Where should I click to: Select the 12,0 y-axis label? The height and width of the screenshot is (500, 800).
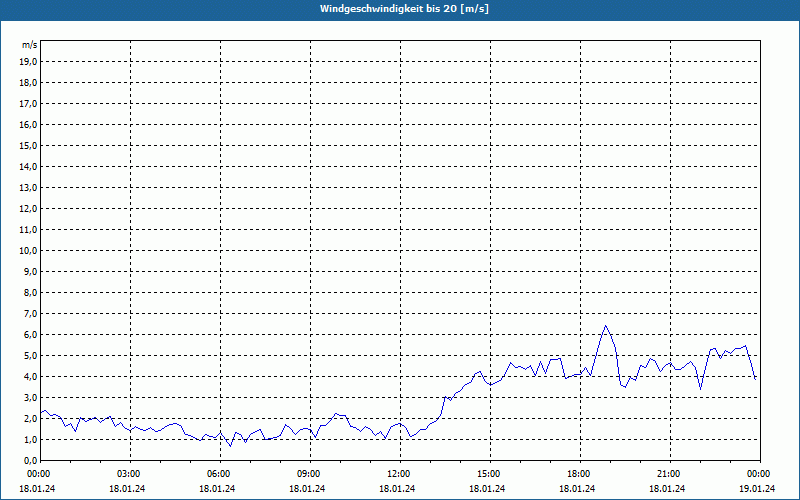point(29,208)
